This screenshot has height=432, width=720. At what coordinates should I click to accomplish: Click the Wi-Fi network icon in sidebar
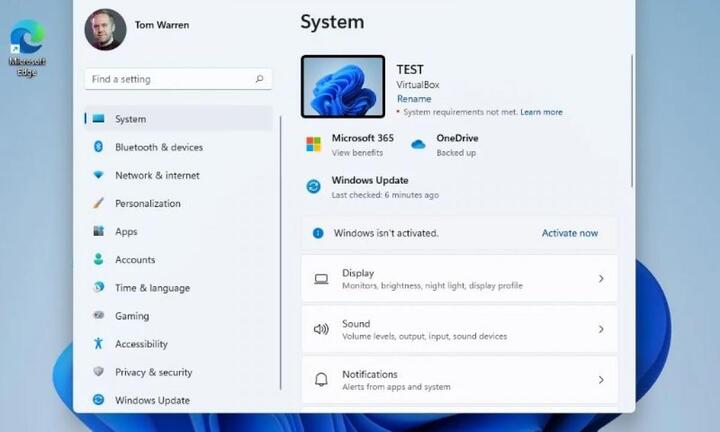(98, 175)
